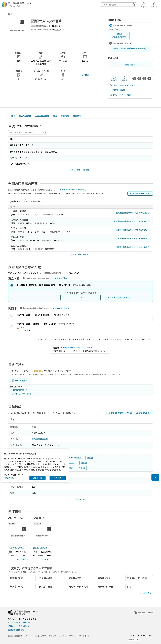Click 必要最小限 cookie button

37,478
